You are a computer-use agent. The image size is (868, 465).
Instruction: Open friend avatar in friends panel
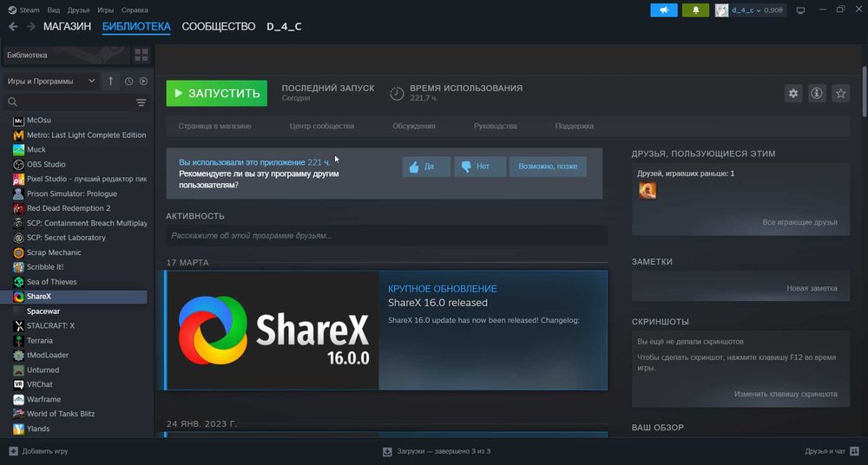(648, 191)
